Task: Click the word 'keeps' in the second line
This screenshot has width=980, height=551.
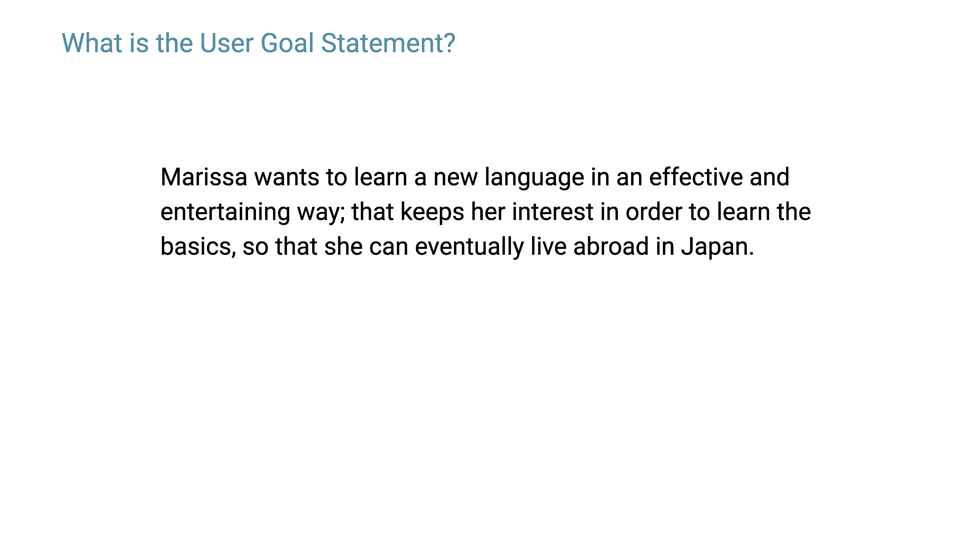Action: point(432,212)
